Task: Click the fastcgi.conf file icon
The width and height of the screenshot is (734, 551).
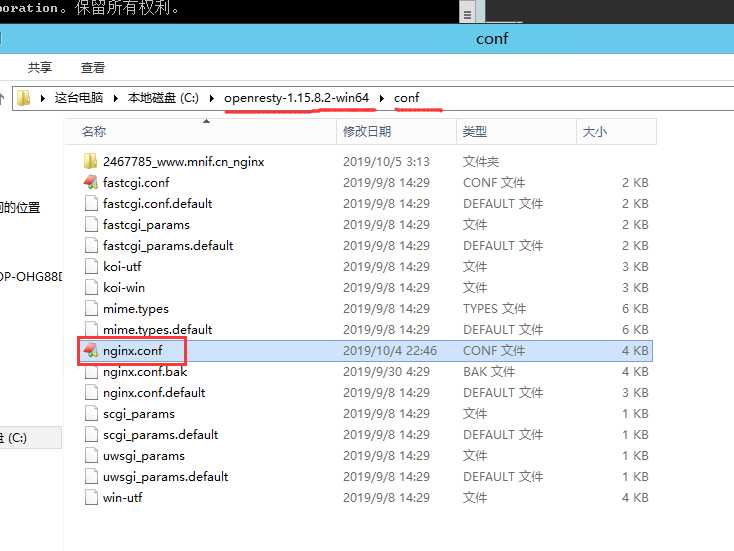Action: tap(91, 182)
